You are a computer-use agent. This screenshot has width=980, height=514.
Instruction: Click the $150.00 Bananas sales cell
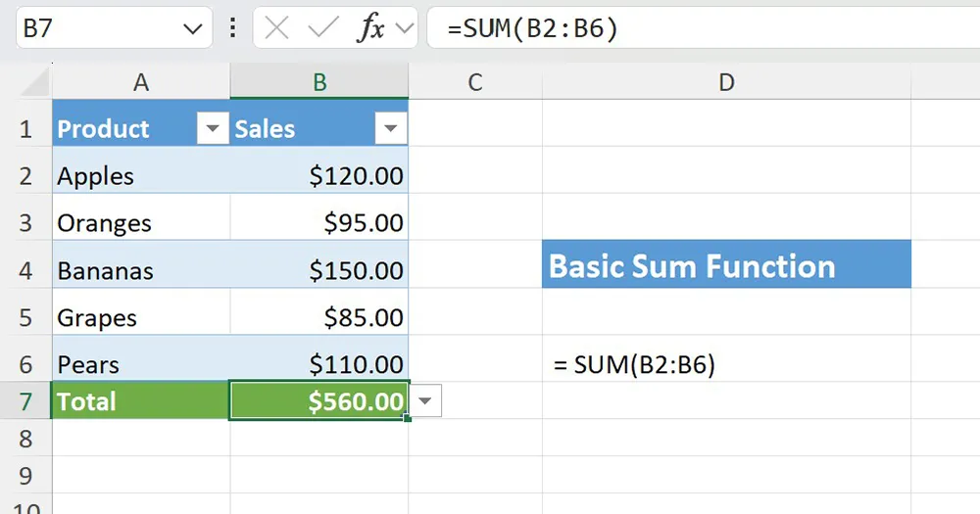(319, 270)
